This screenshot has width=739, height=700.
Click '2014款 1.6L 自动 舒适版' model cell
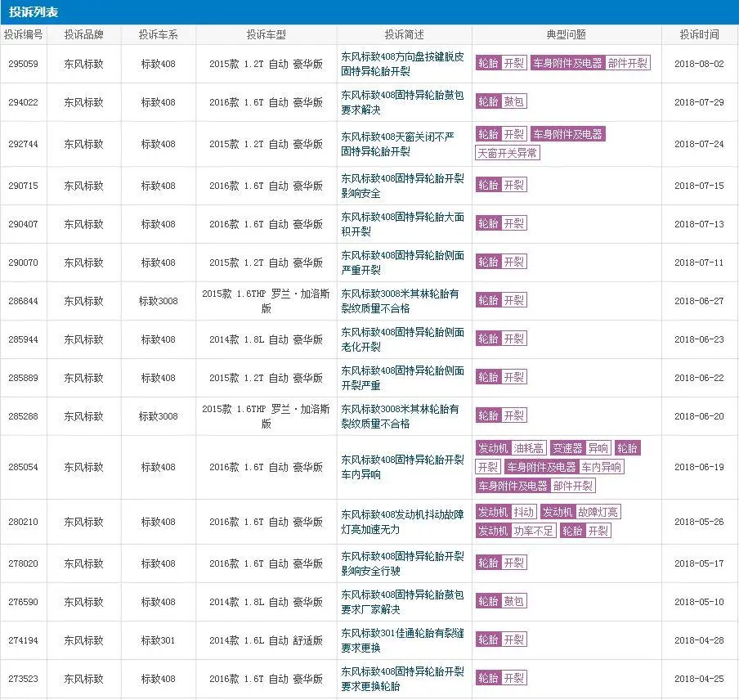[x=266, y=640]
